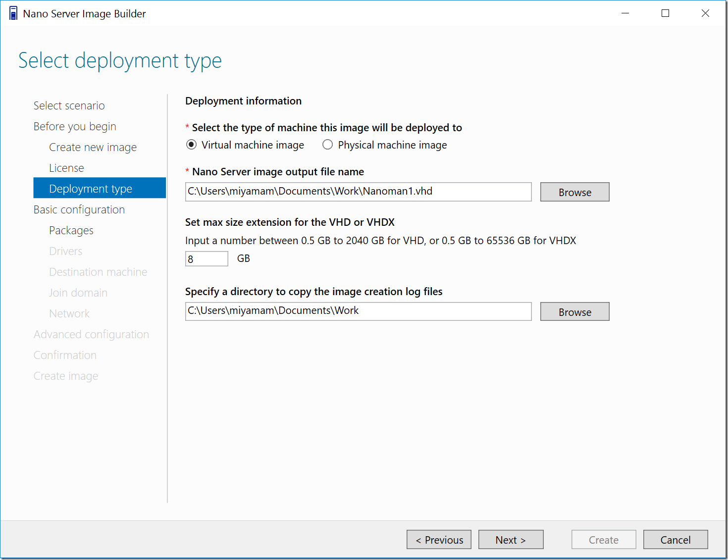Click the Select deployment type title
Viewport: 728px width, 560px height.
pyautogui.click(x=120, y=61)
